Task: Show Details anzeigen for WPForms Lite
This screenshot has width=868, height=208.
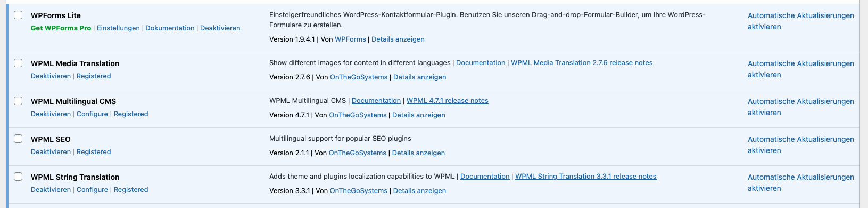Action: coord(398,39)
